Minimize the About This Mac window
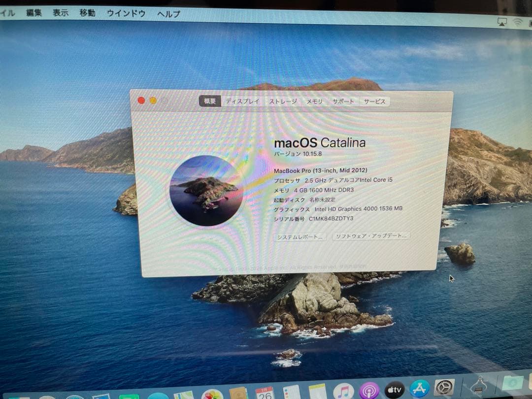This screenshot has height=399, width=532. click(153, 100)
